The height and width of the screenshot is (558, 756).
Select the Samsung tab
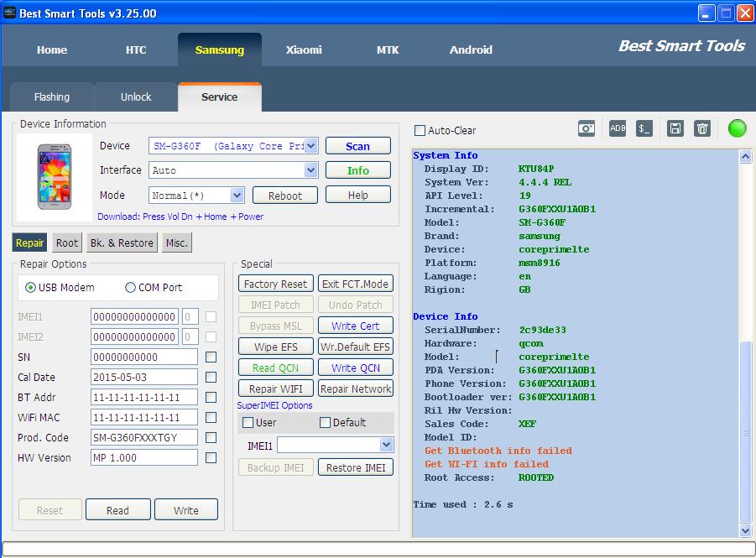(x=219, y=50)
